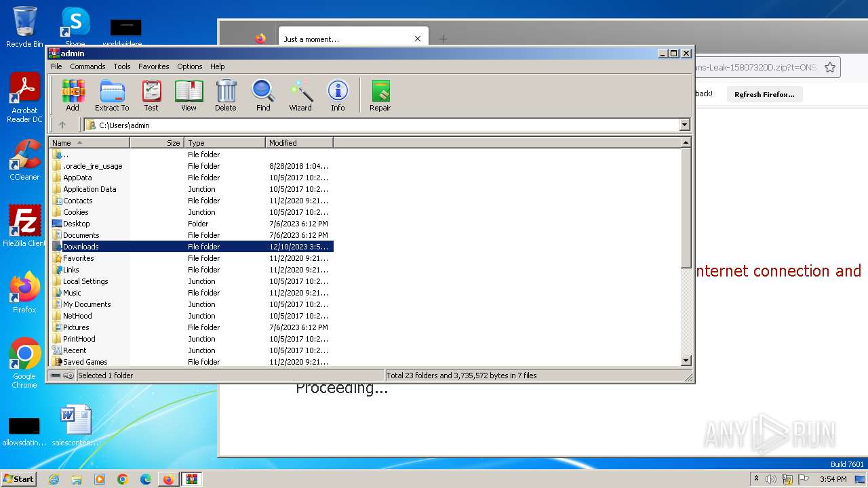Viewport: 868px width, 488px height.
Task: Select the Downloads folder row
Action: point(191,247)
